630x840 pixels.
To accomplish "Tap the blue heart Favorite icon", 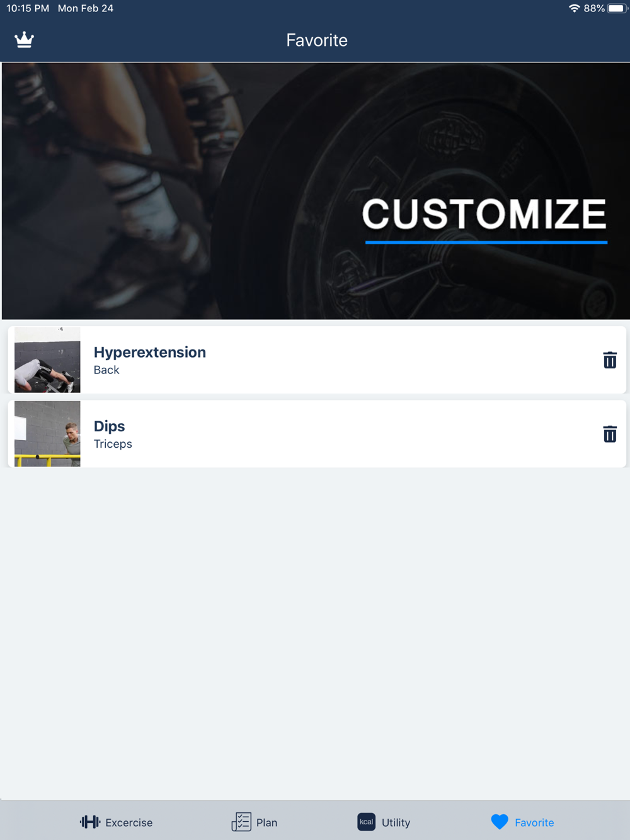I will coord(500,822).
